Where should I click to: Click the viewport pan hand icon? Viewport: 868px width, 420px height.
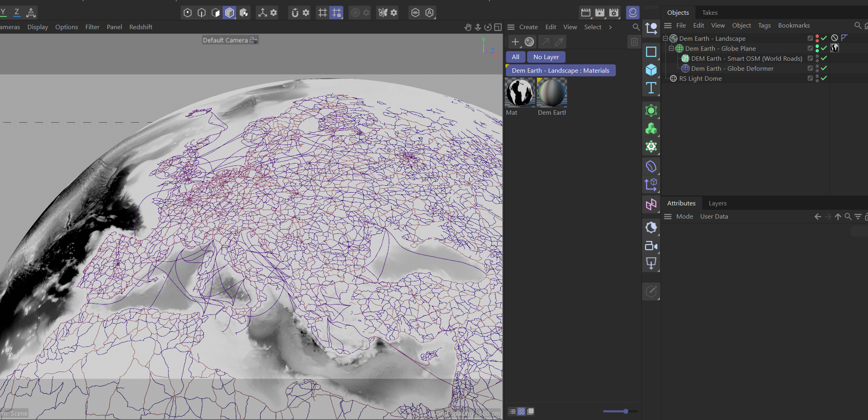tap(468, 27)
